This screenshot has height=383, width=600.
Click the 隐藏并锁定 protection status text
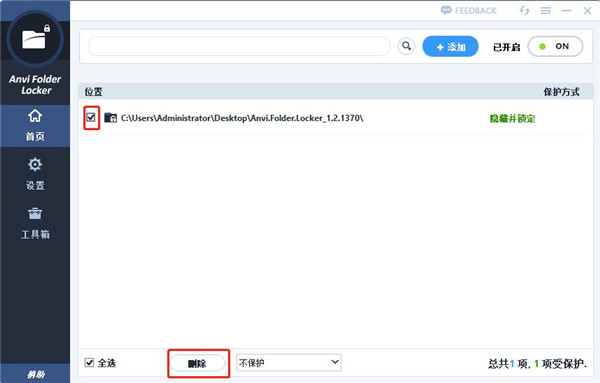[512, 119]
